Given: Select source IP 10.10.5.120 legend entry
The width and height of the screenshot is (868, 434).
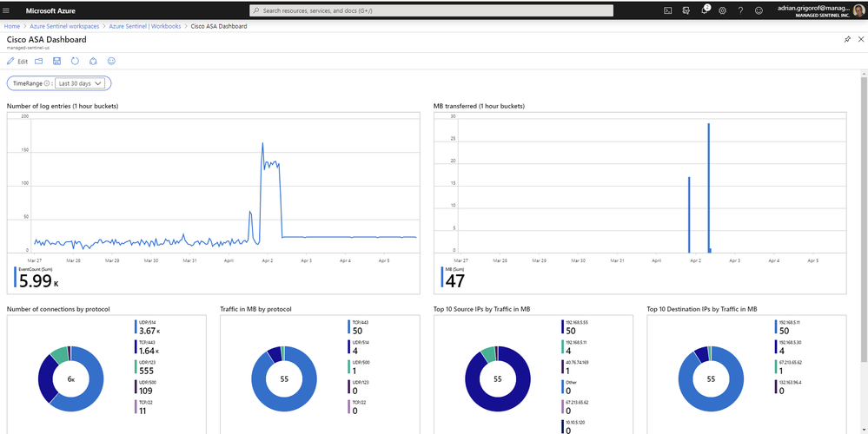Looking at the screenshot, I should pos(573,428).
